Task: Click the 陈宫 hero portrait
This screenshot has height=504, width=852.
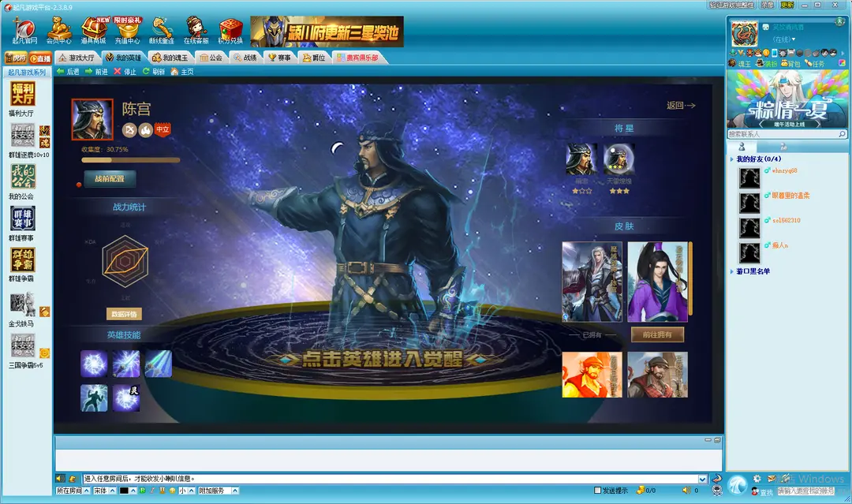Action: click(92, 119)
